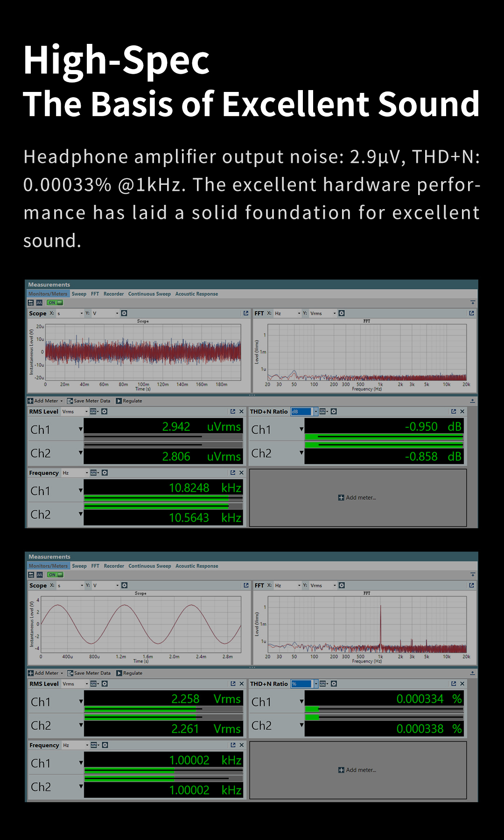Close the Frequency meter reading 1.00002 kHz
This screenshot has width=504, height=840.
coord(242,745)
